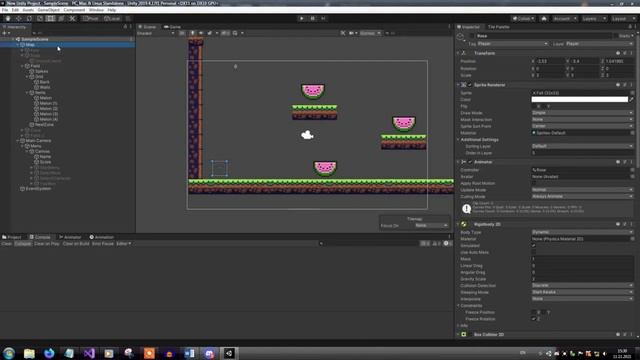Open custom editor tools icon

click(x=72, y=18)
